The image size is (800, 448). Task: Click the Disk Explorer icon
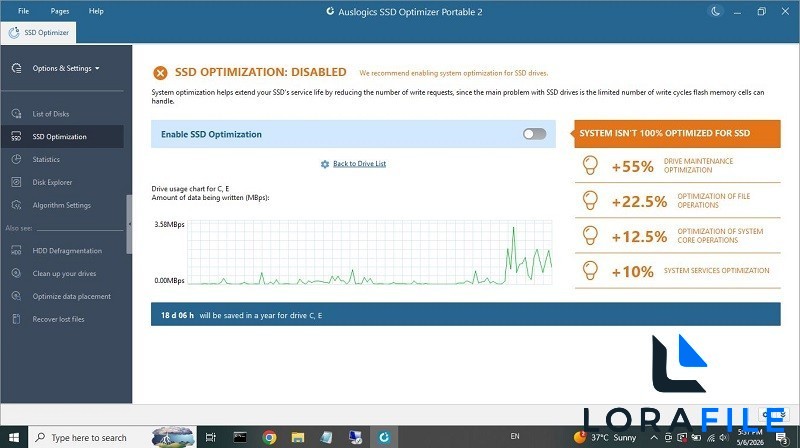16,182
